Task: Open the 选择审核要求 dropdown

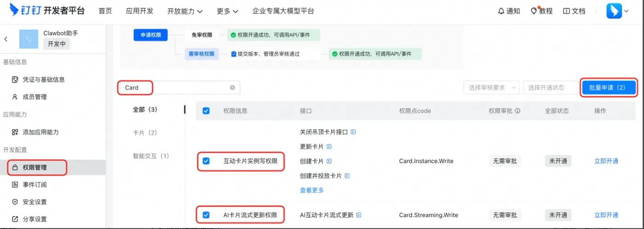Action: 491,88
